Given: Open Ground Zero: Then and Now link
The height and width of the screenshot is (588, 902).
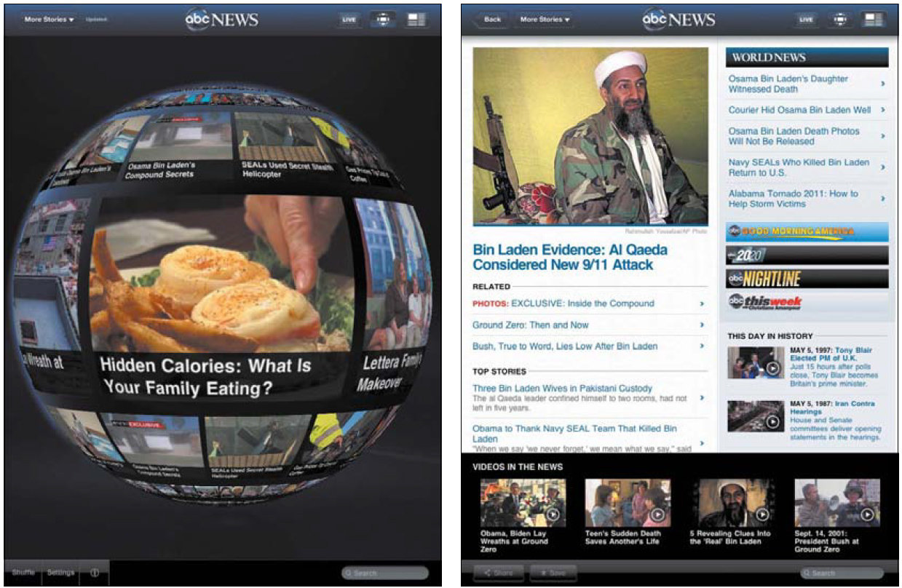Looking at the screenshot, I should pos(531,325).
